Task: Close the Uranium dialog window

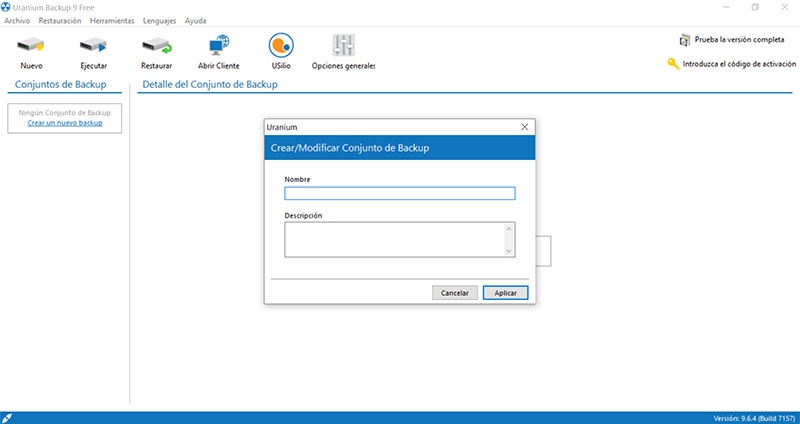Action: point(524,127)
